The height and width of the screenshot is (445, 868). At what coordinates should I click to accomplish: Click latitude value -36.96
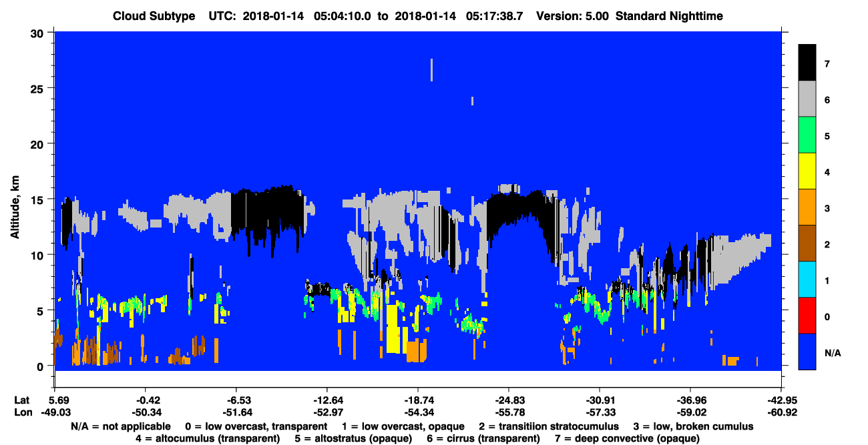690,400
